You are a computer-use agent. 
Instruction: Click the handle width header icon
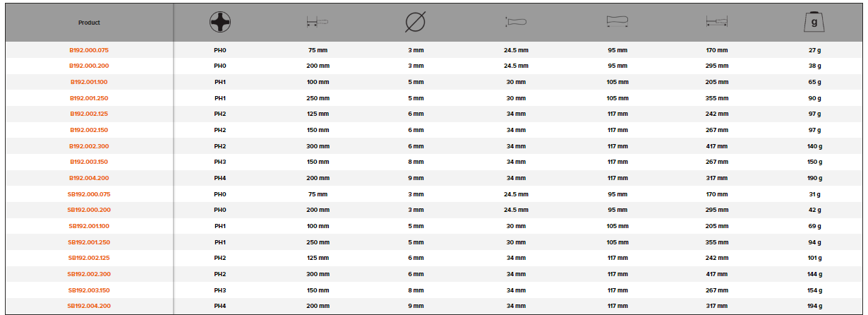coord(516,23)
